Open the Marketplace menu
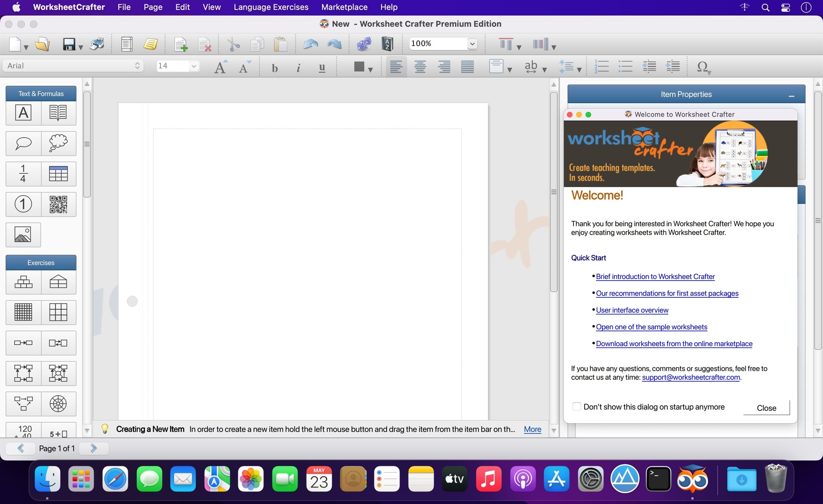The image size is (823, 504). 344,7
